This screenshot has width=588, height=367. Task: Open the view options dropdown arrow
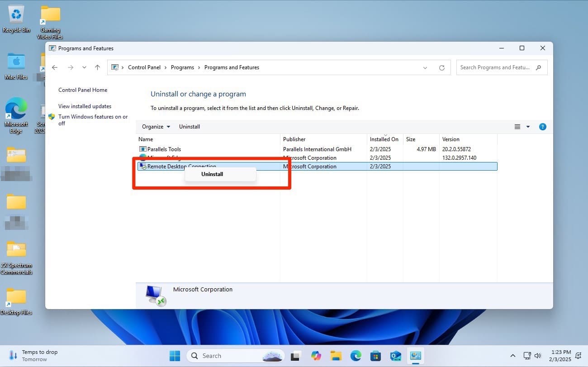click(x=528, y=127)
